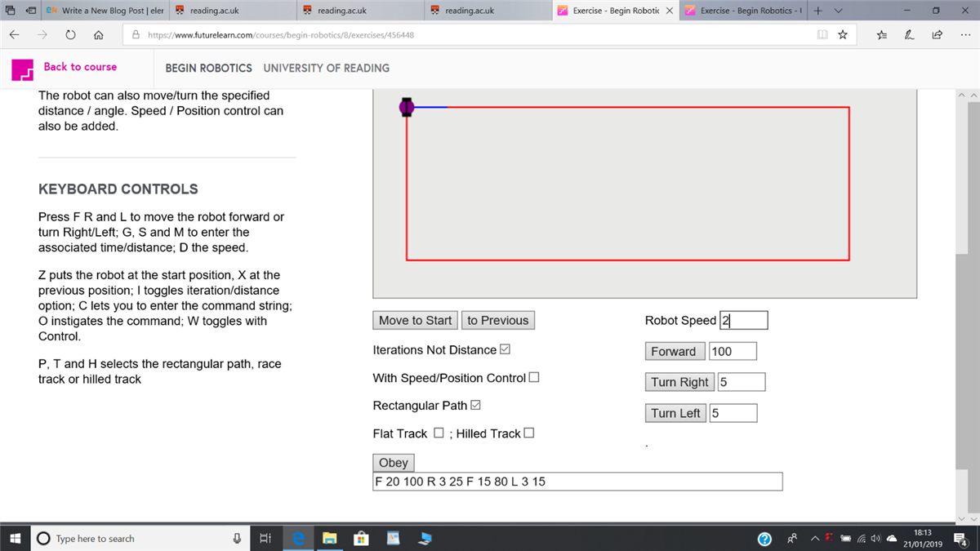Image resolution: width=980 pixels, height=551 pixels.
Task: Click the site lock icon in address bar
Action: point(136,35)
